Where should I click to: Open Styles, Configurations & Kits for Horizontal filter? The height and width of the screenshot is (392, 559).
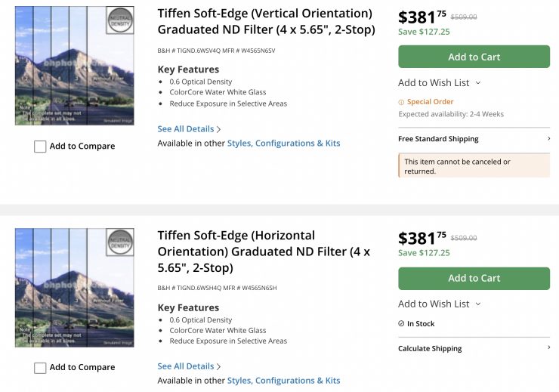click(x=283, y=381)
